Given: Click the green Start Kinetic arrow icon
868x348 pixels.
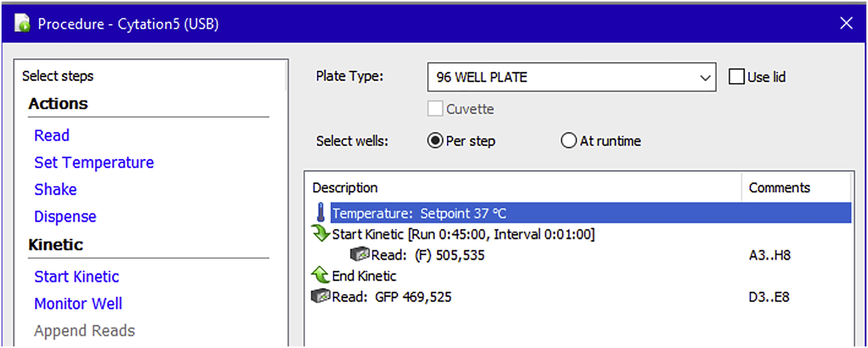Looking at the screenshot, I should click(320, 233).
